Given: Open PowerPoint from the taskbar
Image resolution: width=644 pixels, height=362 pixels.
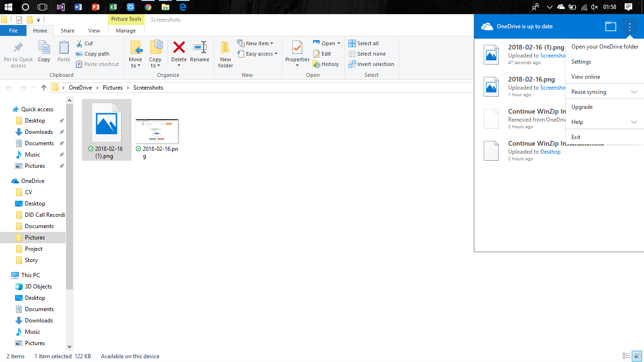Looking at the screenshot, I should pos(96,7).
